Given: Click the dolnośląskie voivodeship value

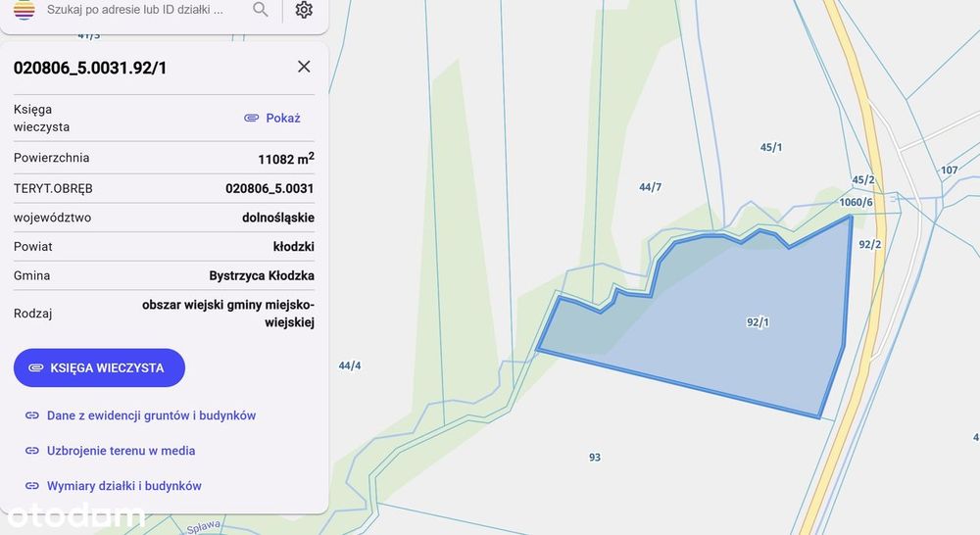Looking at the screenshot, I should (x=278, y=218).
